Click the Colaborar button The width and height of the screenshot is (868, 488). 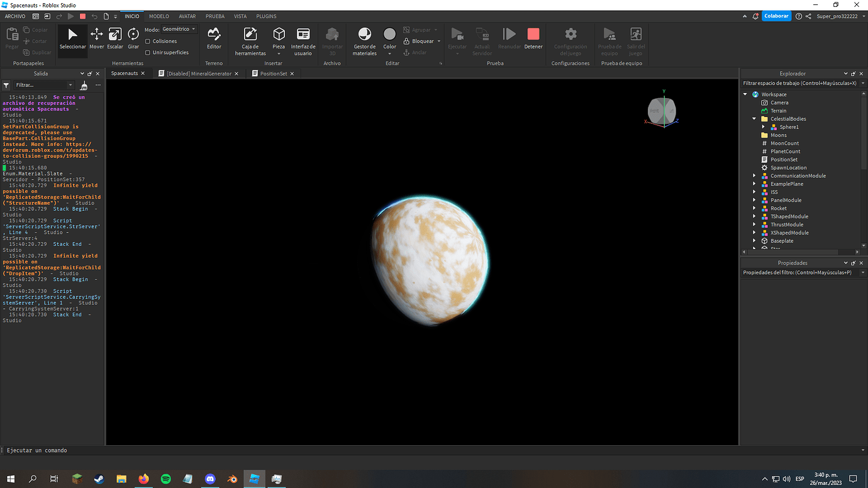pyautogui.click(x=776, y=15)
